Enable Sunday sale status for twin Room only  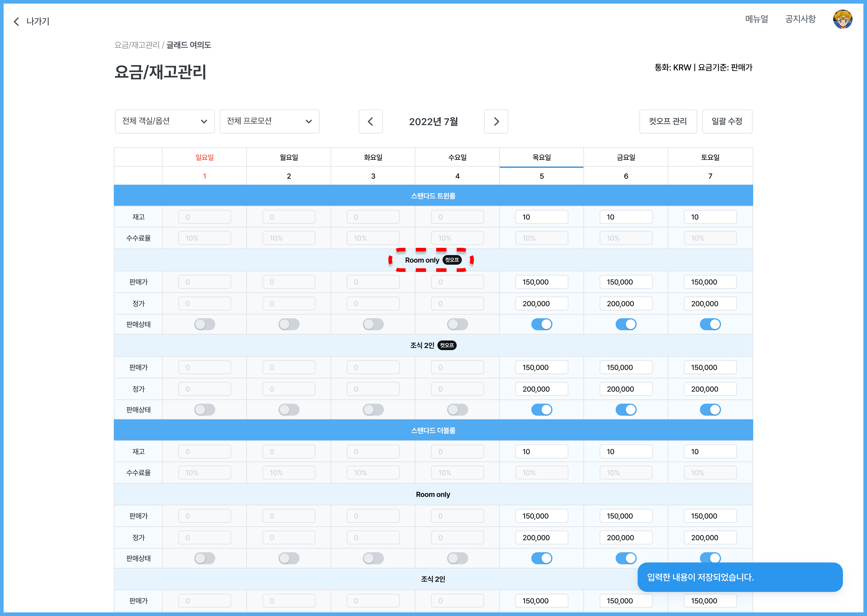pyautogui.click(x=205, y=324)
